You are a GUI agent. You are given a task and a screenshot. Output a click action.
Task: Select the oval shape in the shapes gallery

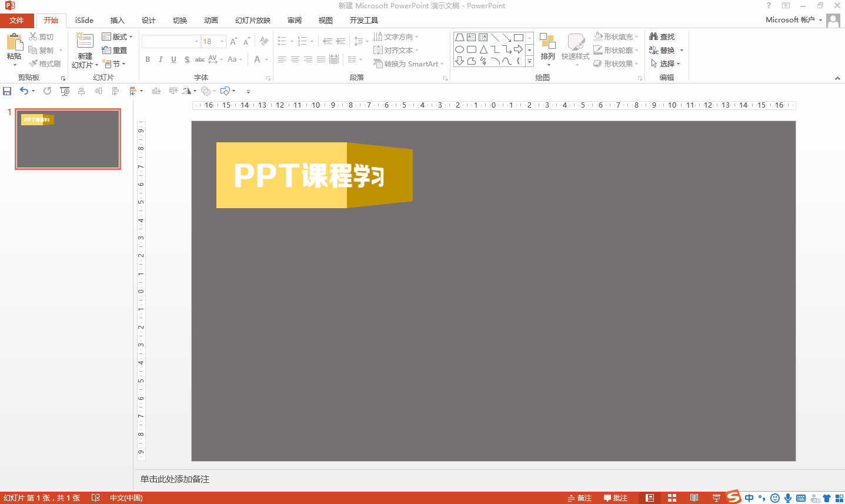[459, 49]
